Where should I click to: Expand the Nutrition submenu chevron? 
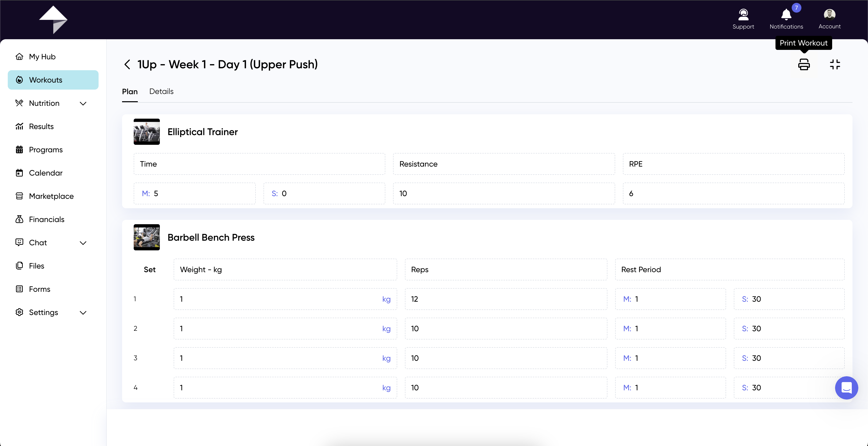[83, 103]
